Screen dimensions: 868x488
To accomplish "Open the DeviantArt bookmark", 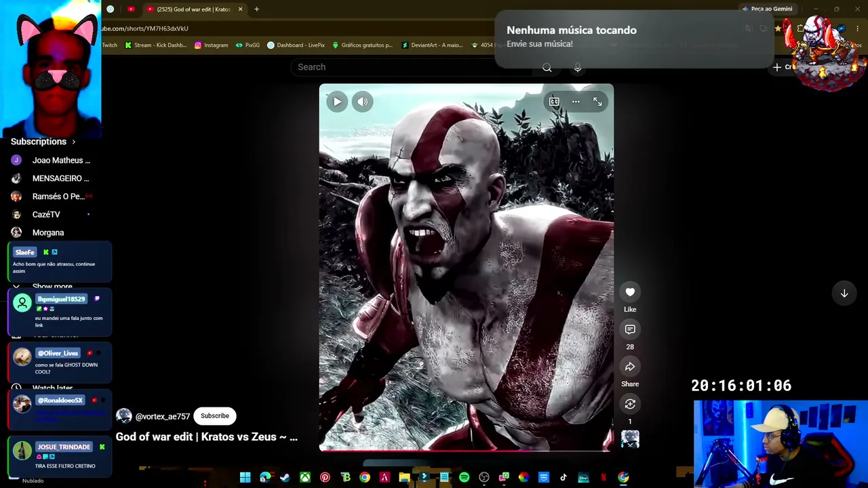I will point(431,45).
